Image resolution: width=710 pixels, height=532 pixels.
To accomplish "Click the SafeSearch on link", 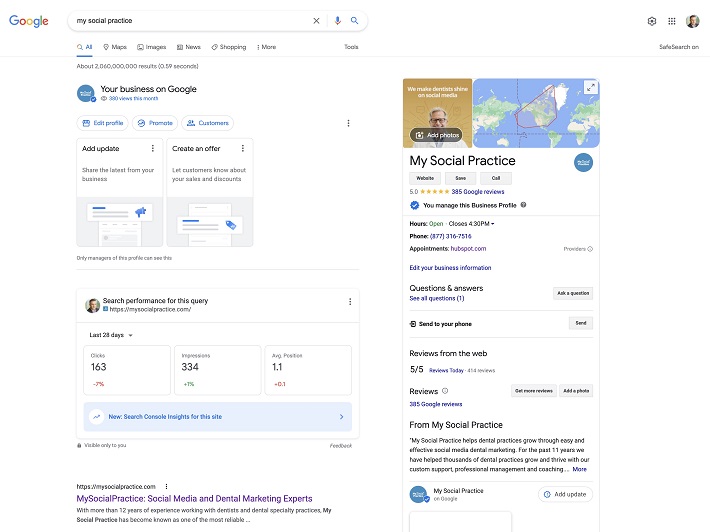I will coord(679,47).
